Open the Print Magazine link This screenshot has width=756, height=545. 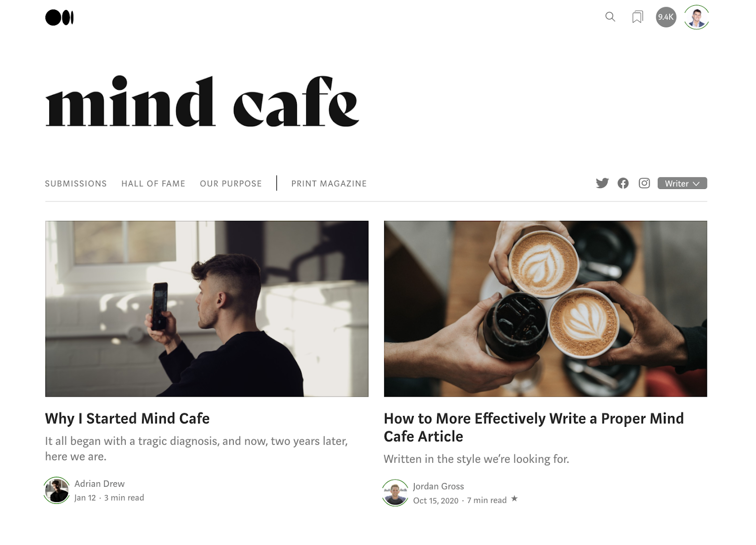pos(329,183)
